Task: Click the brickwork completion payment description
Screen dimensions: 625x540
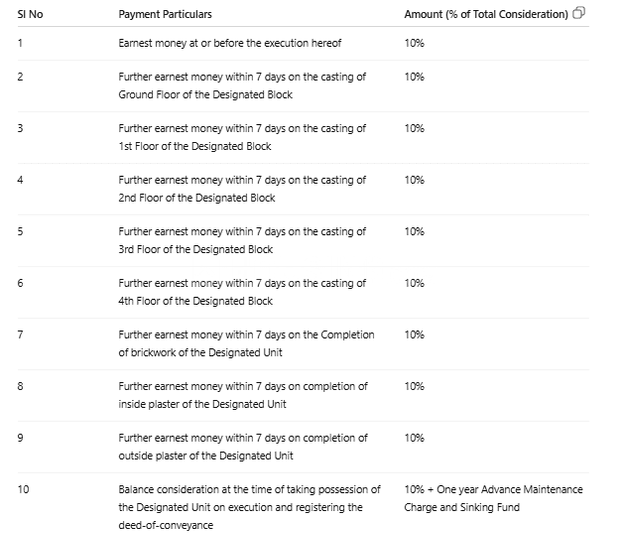Action: click(246, 344)
